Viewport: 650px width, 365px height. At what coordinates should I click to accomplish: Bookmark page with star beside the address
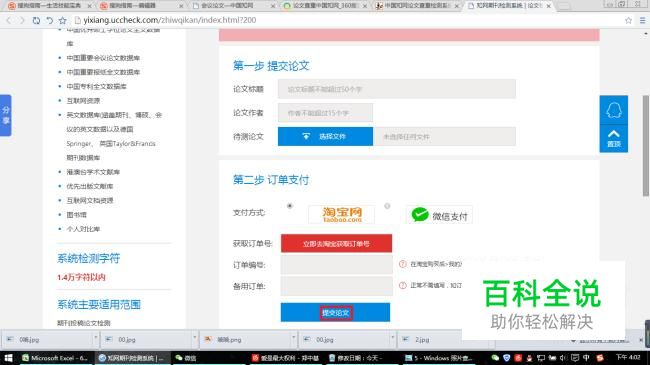click(63, 20)
